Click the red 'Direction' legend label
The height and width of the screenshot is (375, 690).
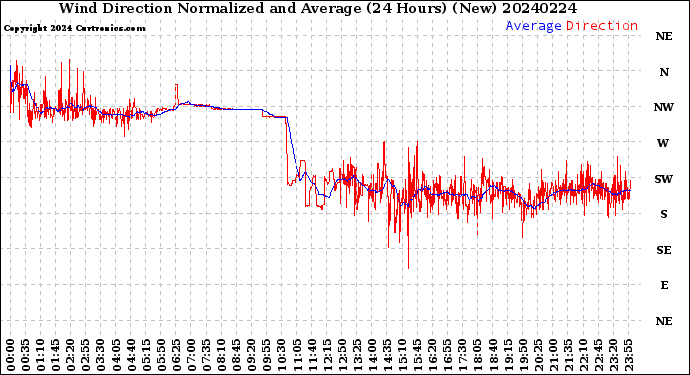602,26
